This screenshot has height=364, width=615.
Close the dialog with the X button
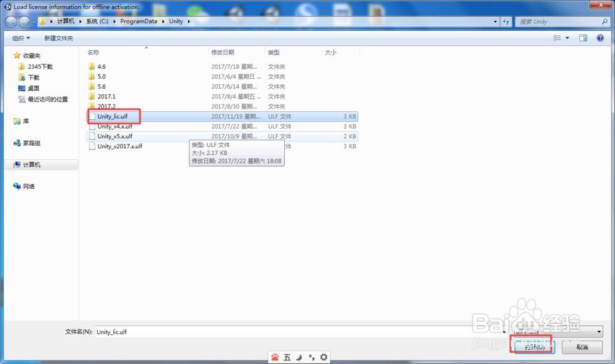click(x=601, y=5)
